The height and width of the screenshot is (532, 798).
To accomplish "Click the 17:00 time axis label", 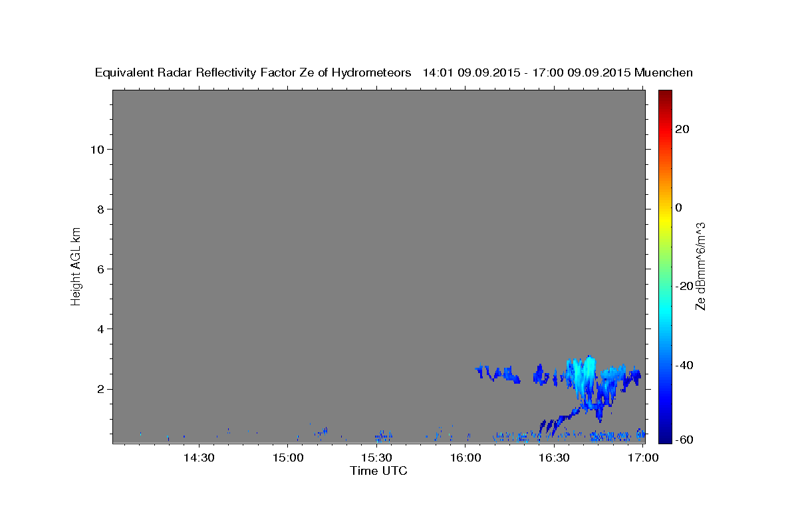I will pyautogui.click(x=643, y=458).
